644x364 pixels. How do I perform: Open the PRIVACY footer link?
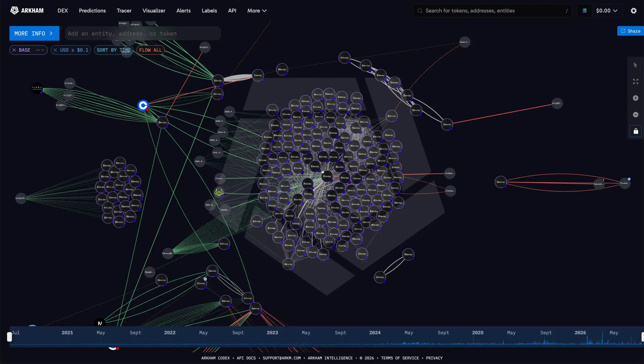pos(434,358)
